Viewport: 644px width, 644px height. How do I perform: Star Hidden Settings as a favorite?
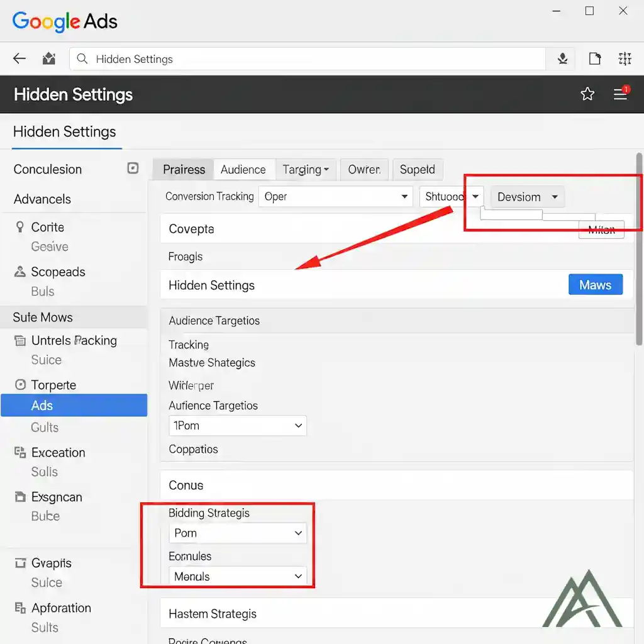click(587, 94)
